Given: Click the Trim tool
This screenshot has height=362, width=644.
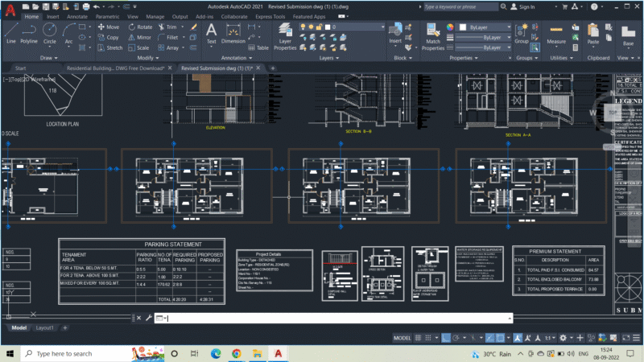Looking at the screenshot, I should pyautogui.click(x=167, y=27).
